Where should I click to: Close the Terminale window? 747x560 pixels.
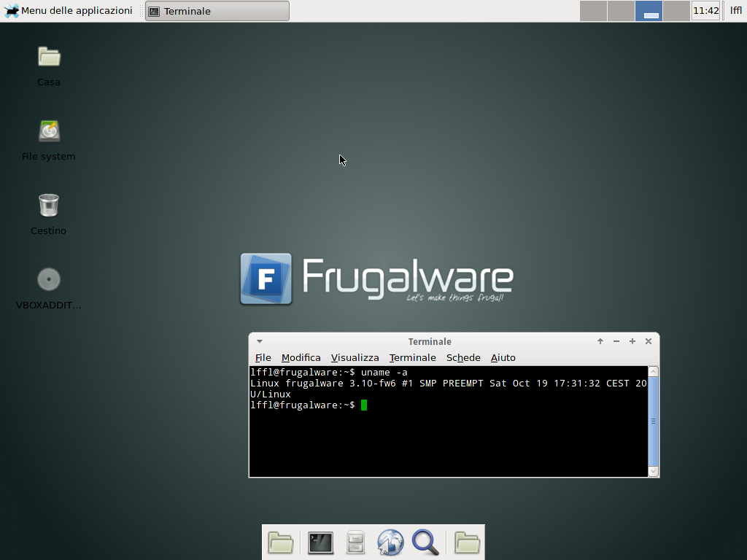pos(649,341)
